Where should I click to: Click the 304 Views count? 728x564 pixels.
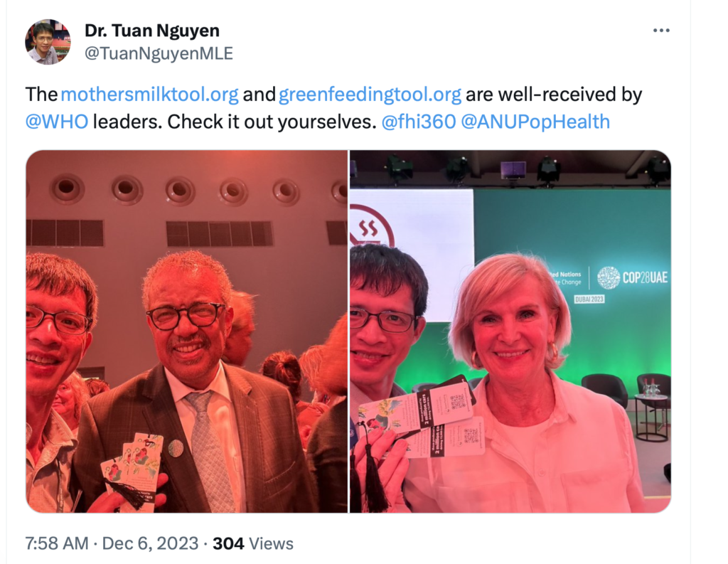coord(253,543)
